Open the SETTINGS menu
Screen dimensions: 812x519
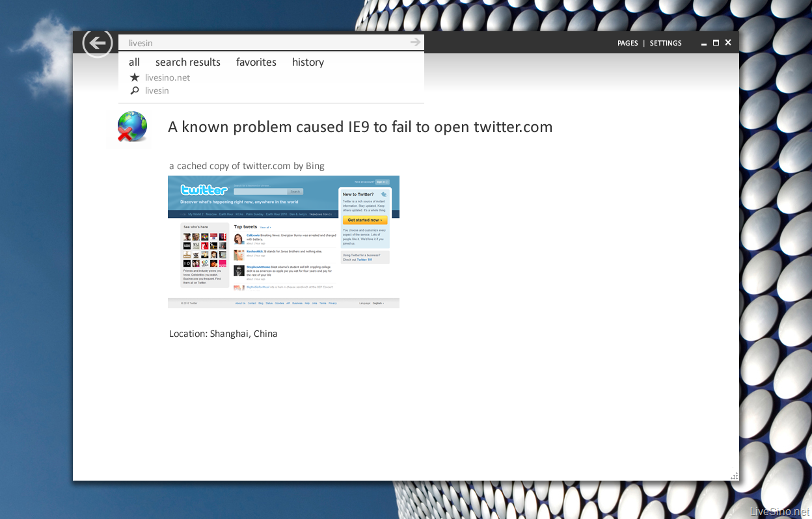(666, 44)
